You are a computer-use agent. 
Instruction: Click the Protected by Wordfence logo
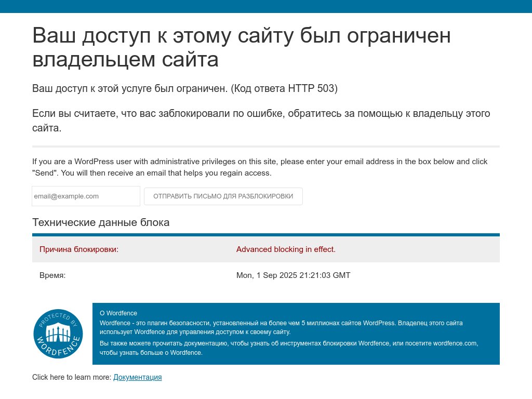(58, 334)
